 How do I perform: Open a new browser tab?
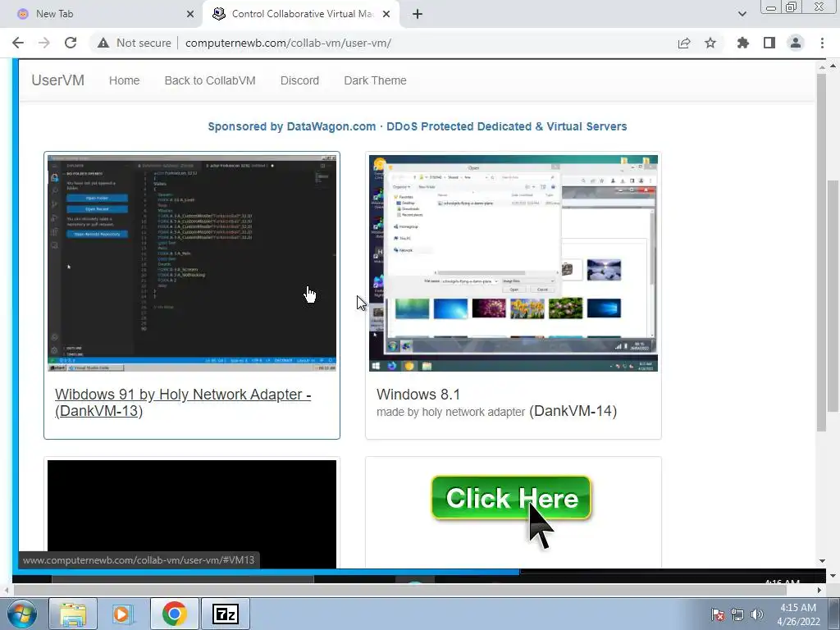pyautogui.click(x=418, y=14)
